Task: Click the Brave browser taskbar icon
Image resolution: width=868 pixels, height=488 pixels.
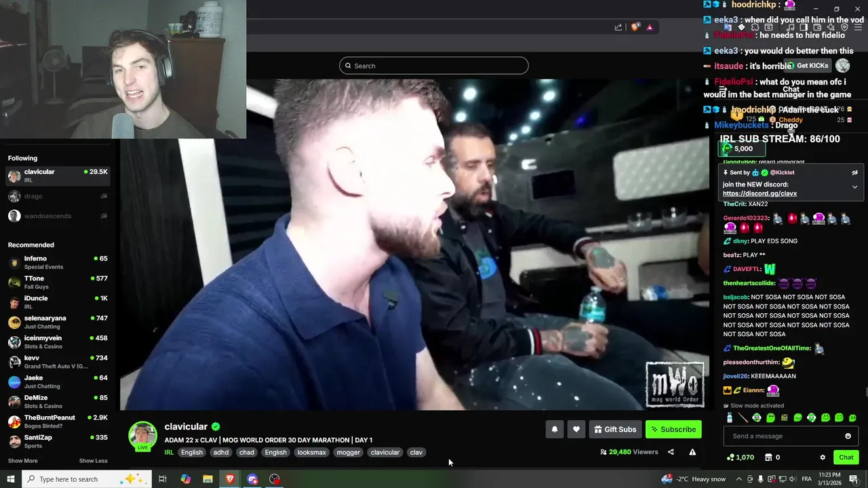Action: coord(230,479)
